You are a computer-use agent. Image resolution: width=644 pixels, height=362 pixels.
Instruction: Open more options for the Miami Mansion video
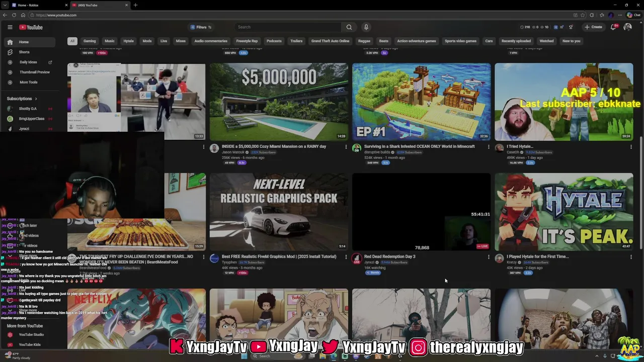pos(346,147)
